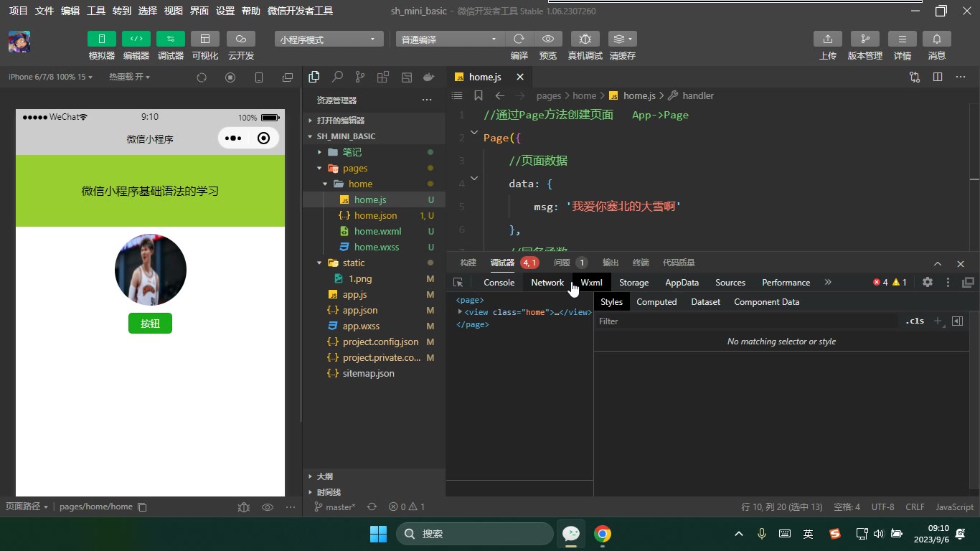Image resolution: width=980 pixels, height=551 pixels.
Task: Start real device debugging bug icon
Action: pyautogui.click(x=585, y=39)
